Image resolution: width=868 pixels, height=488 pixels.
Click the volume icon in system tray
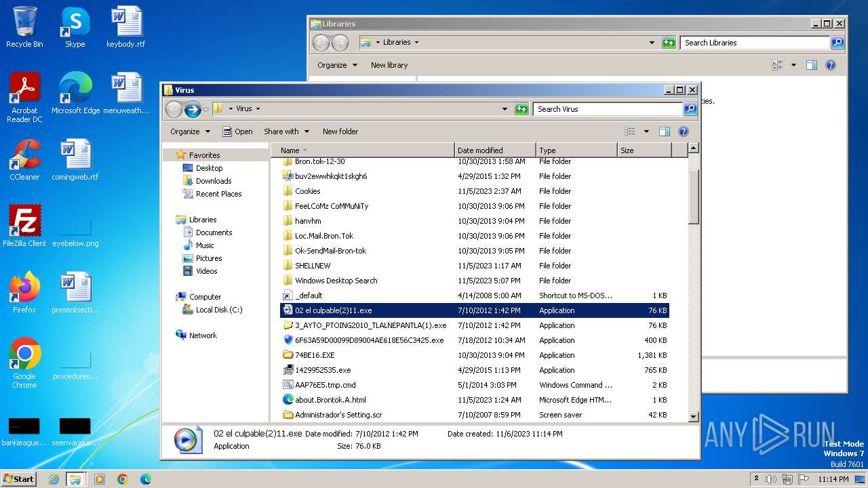(x=771, y=479)
